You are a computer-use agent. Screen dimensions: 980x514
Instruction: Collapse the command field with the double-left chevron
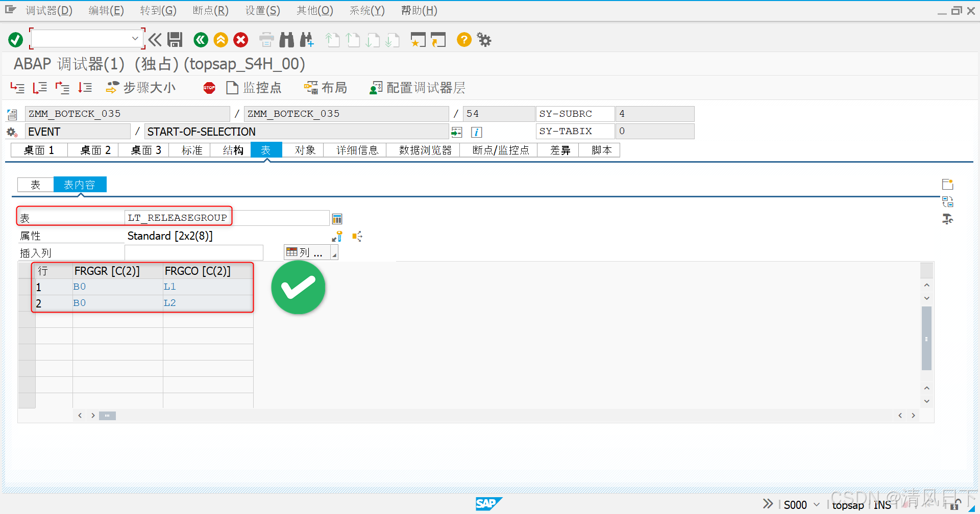(155, 40)
